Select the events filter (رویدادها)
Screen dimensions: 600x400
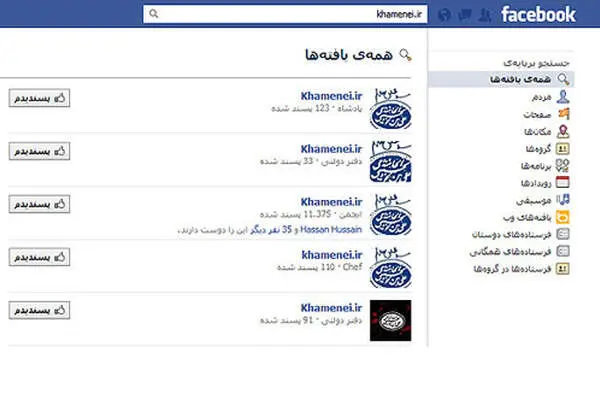(545, 183)
